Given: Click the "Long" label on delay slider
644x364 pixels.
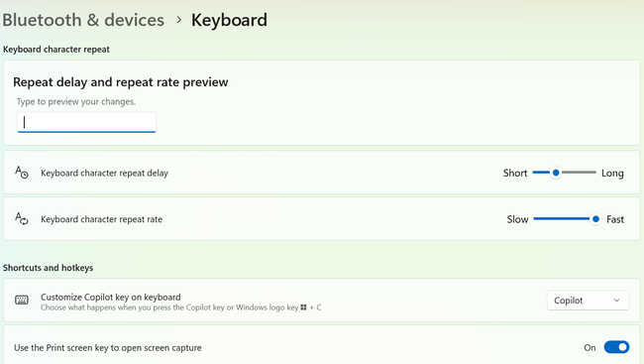Looking at the screenshot, I should (x=612, y=174).
